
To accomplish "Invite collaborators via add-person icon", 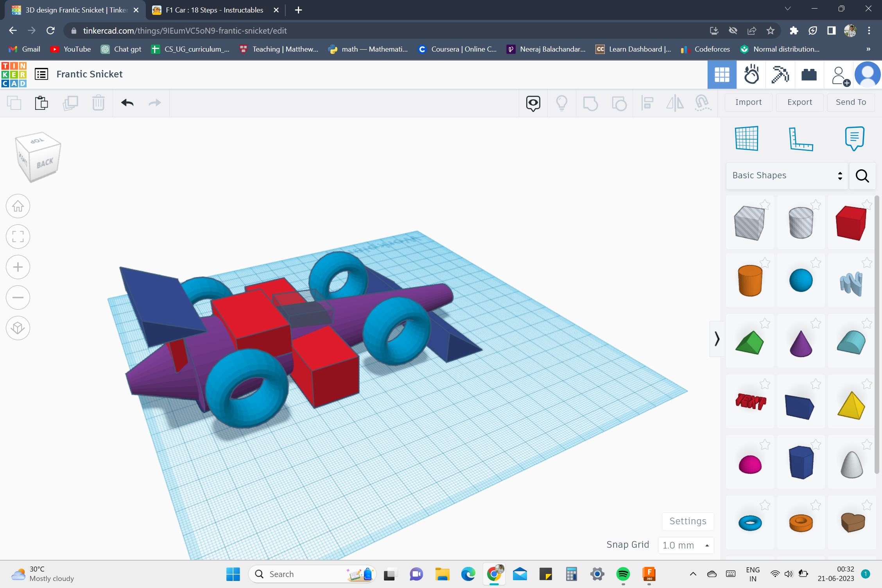I will (x=839, y=74).
